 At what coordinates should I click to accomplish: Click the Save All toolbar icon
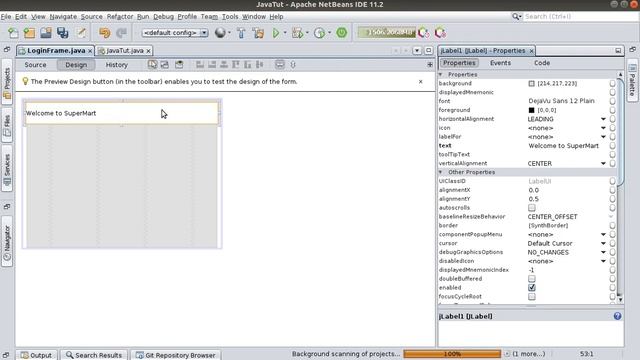[62, 33]
